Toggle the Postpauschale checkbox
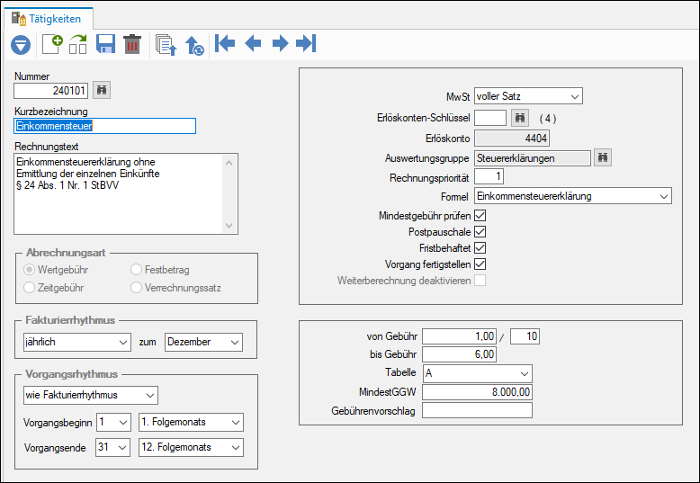This screenshot has height=483, width=700. tap(480, 232)
